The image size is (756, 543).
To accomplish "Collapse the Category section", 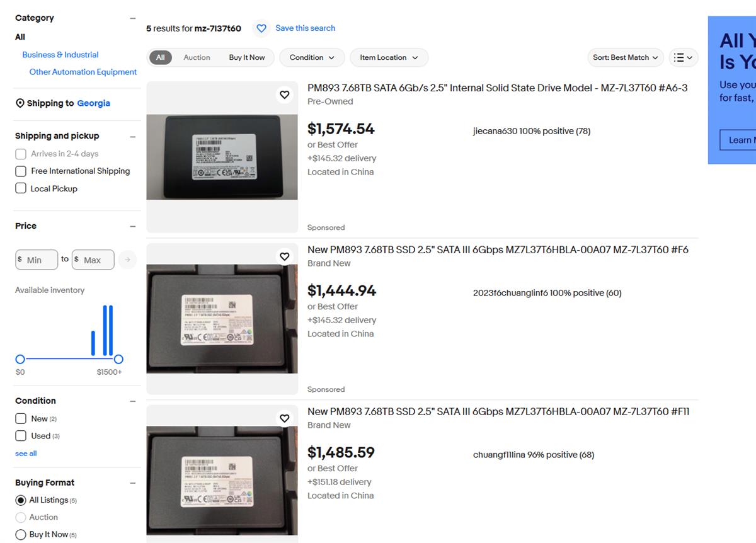I will click(x=132, y=18).
